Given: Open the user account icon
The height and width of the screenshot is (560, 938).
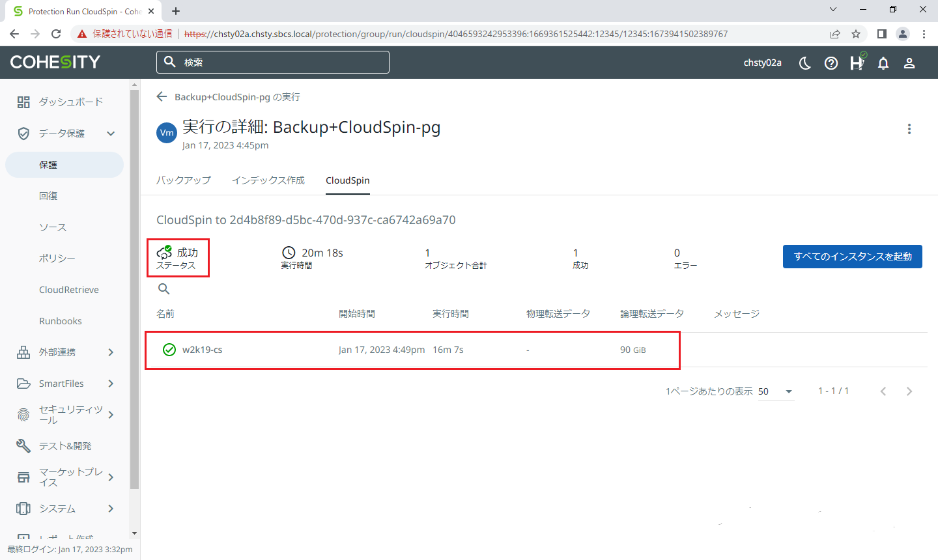Looking at the screenshot, I should click(x=909, y=63).
